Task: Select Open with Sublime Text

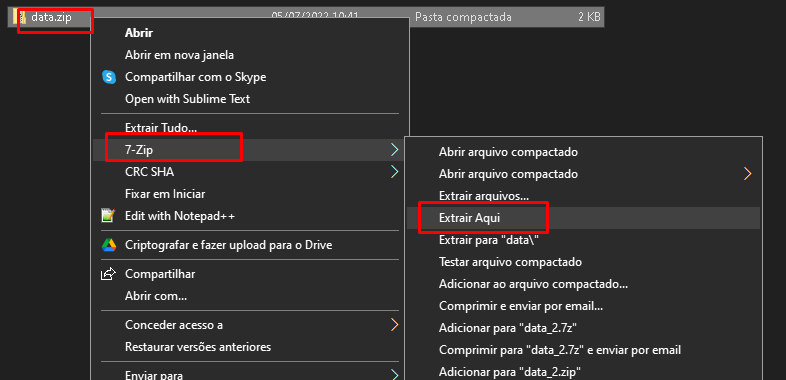Action: click(187, 99)
